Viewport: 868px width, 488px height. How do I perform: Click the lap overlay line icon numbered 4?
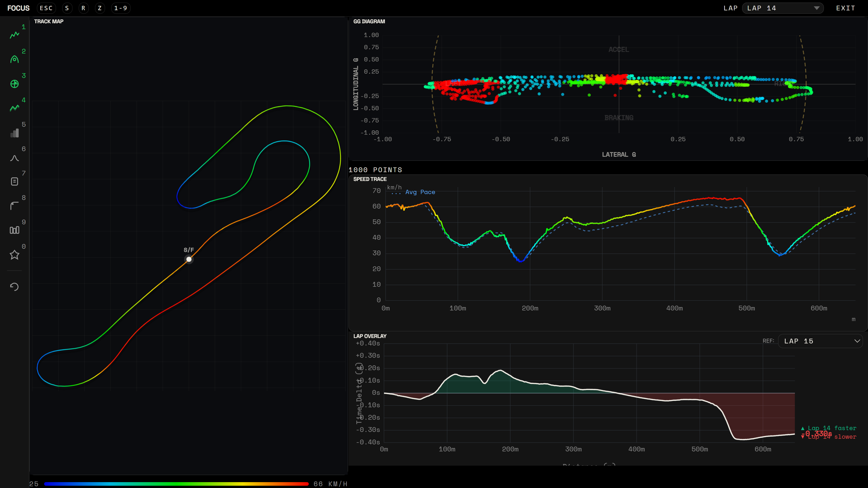(14, 108)
